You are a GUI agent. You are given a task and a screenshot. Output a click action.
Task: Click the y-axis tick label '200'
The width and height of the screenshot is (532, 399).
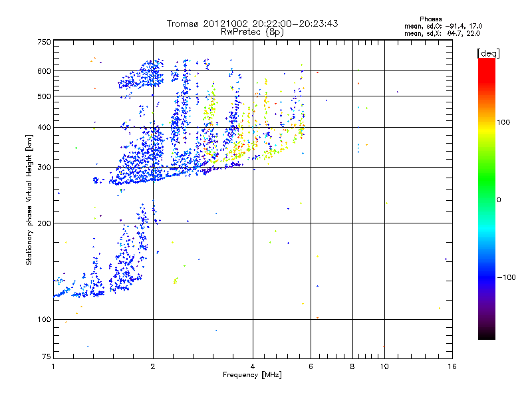coord(45,223)
